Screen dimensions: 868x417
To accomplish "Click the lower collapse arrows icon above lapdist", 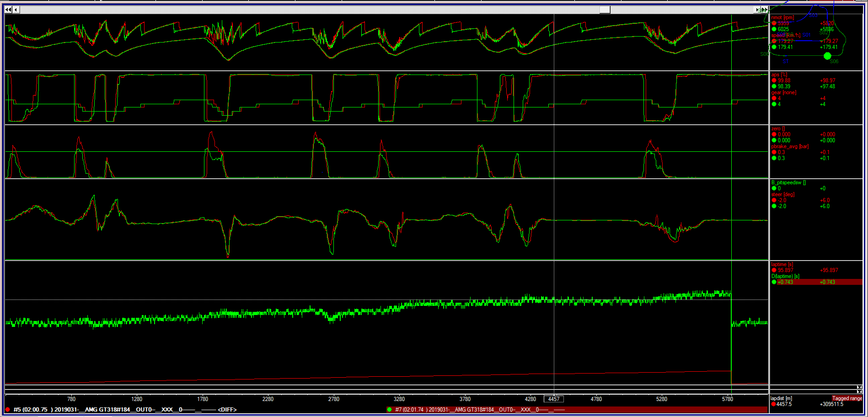I will click(859, 391).
